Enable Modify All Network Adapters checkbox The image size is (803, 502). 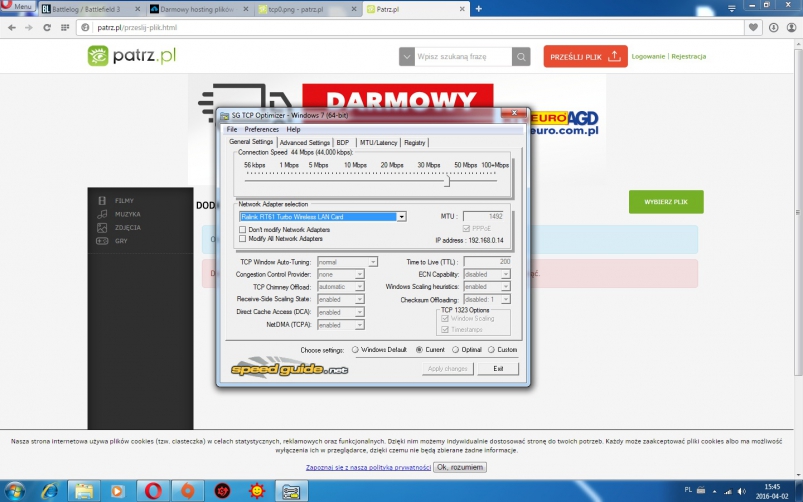pyautogui.click(x=242, y=239)
